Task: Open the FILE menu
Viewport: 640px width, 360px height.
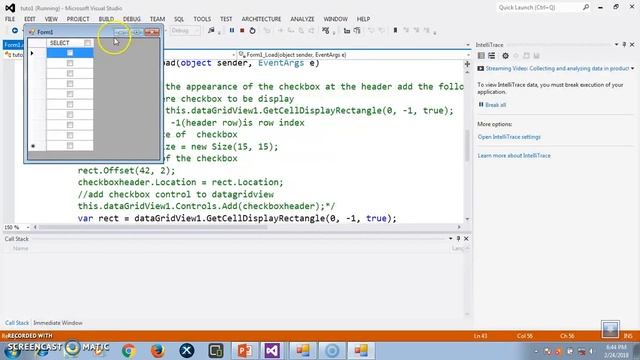Action: 10,19
